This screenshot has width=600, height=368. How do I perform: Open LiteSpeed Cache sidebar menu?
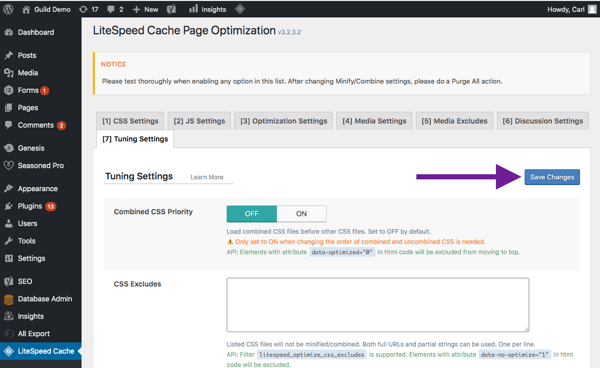[x=41, y=351]
